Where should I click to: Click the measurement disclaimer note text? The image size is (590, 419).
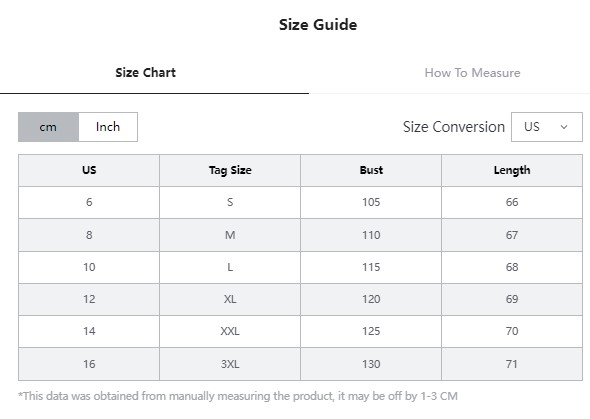tap(238, 396)
